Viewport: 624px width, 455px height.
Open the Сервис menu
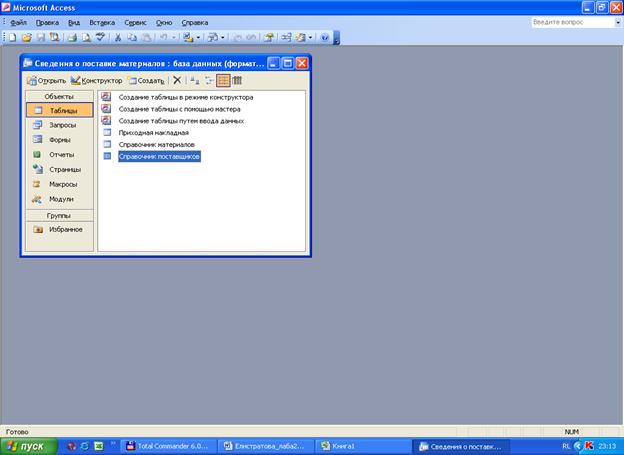pyautogui.click(x=135, y=23)
